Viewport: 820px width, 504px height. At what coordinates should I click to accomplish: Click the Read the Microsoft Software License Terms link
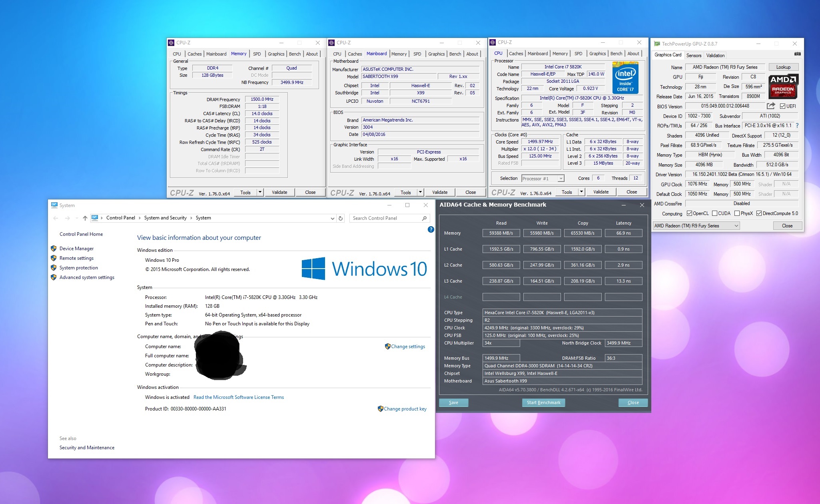coord(238,397)
